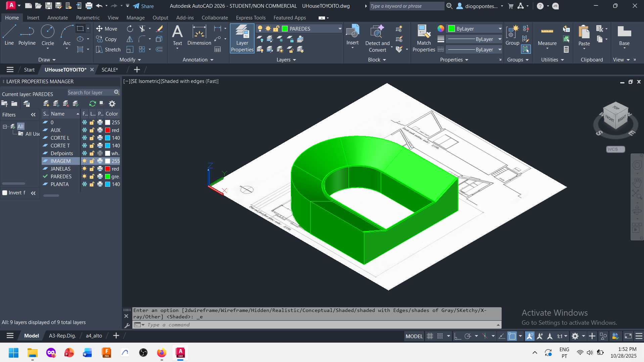The width and height of the screenshot is (644, 362).
Task: Switch to the Annotate ribbon tab
Action: coord(57,18)
